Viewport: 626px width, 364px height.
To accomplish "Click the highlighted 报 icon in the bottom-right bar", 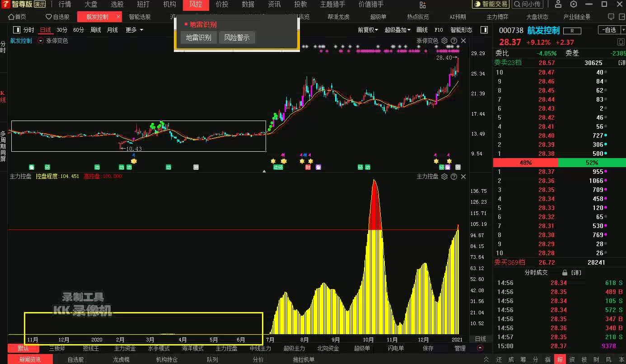I will 560,359.
